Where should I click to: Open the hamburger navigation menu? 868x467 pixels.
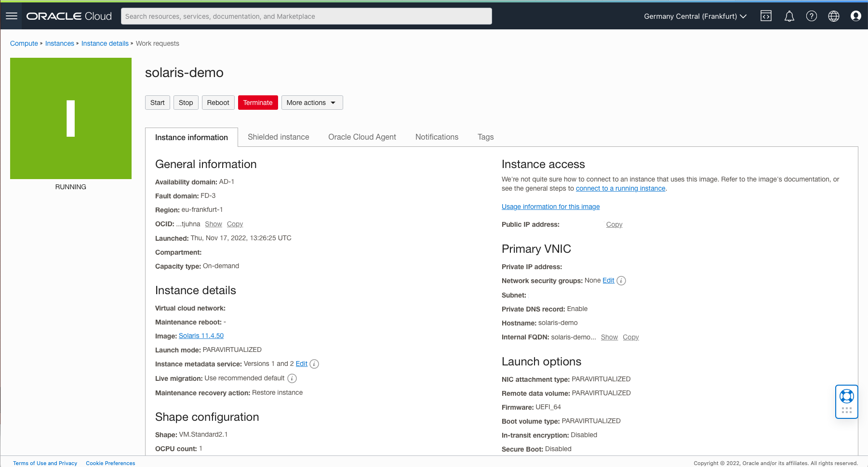point(12,16)
